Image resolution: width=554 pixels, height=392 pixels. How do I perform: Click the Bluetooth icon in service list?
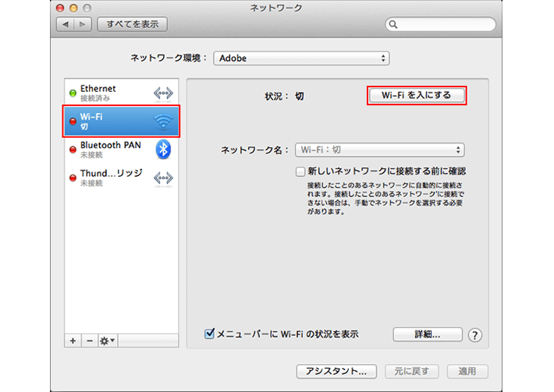(x=162, y=149)
